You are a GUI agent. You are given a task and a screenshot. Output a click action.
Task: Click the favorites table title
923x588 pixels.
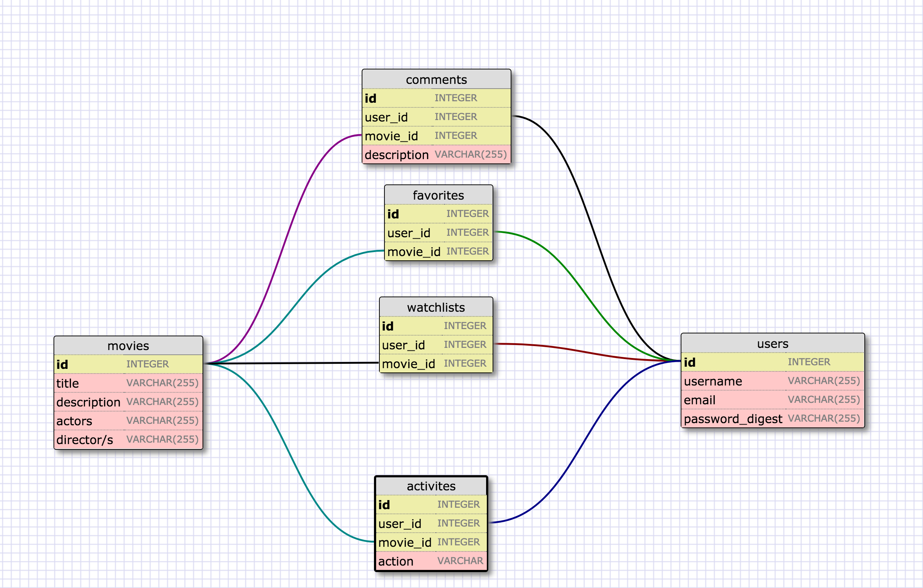[438, 195]
